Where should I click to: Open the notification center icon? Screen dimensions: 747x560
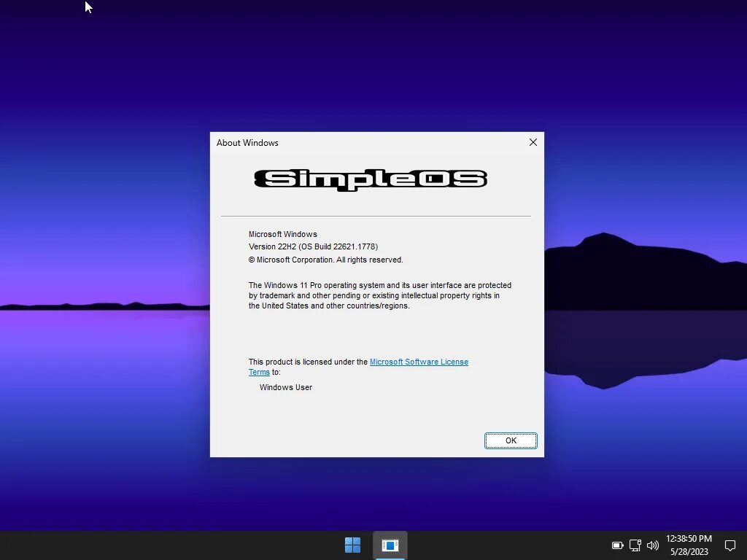729,545
